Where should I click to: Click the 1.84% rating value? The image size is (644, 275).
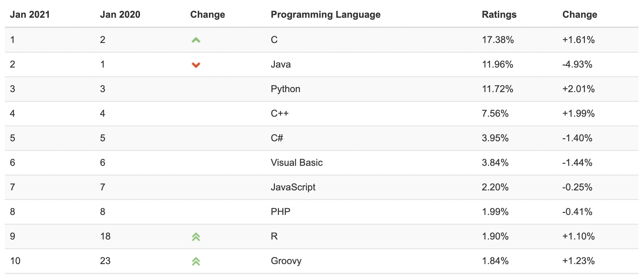point(495,261)
